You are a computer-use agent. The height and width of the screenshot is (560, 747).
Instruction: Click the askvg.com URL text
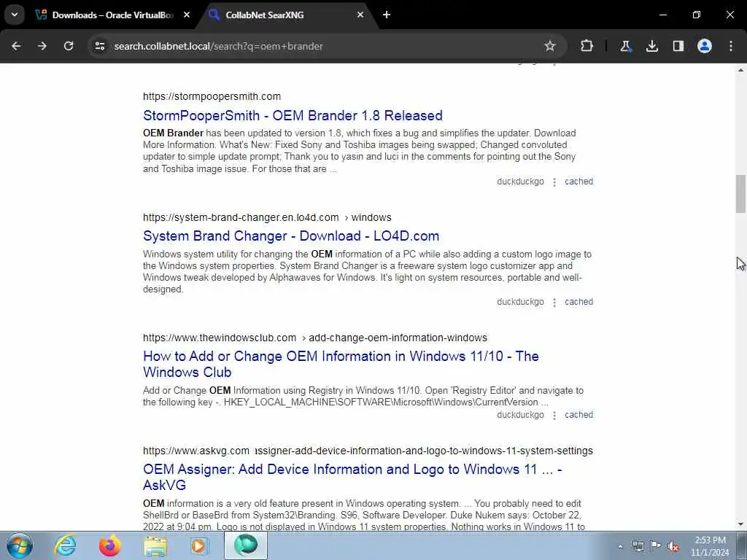pos(196,451)
